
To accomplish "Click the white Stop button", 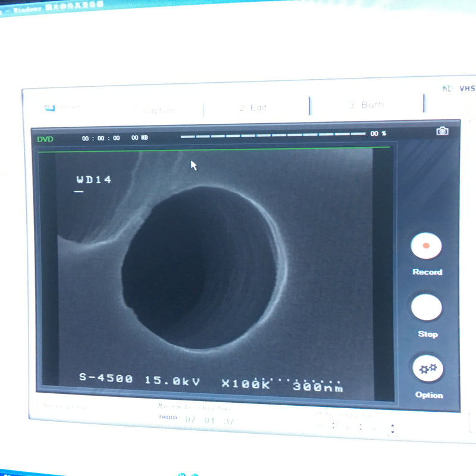I will 426,307.
